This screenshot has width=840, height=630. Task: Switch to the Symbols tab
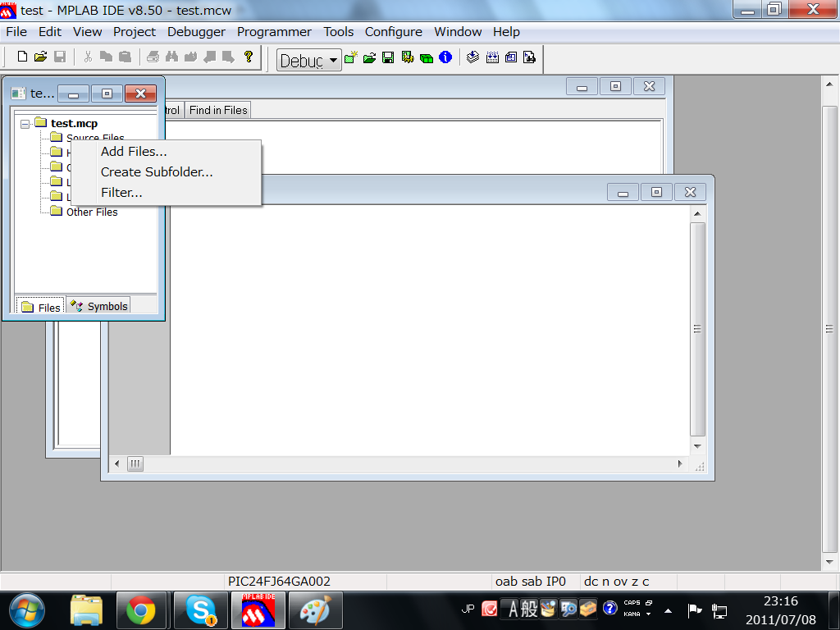pyautogui.click(x=98, y=306)
